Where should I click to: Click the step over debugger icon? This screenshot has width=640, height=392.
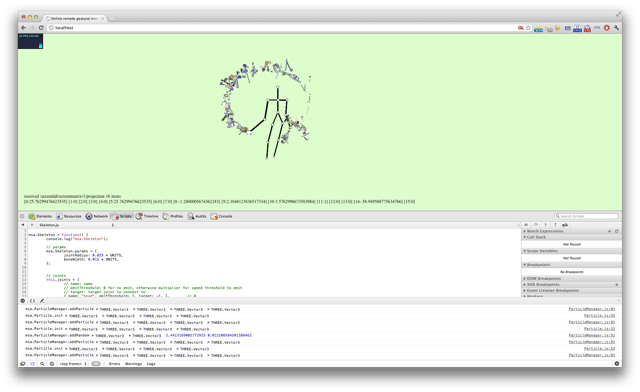click(536, 225)
